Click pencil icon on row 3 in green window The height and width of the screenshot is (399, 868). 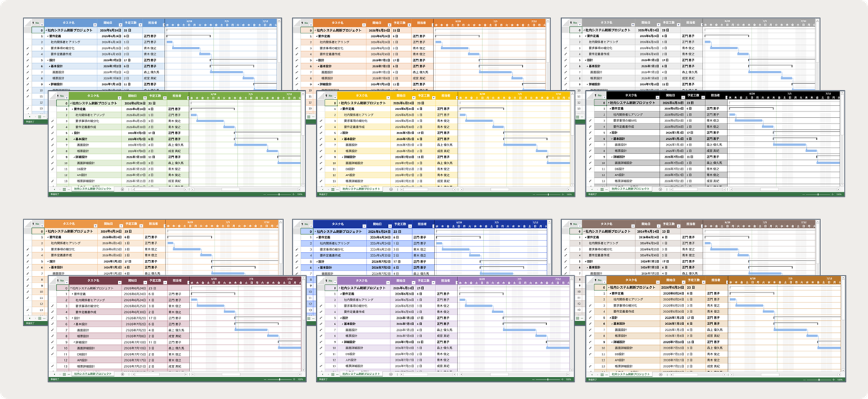click(x=53, y=121)
